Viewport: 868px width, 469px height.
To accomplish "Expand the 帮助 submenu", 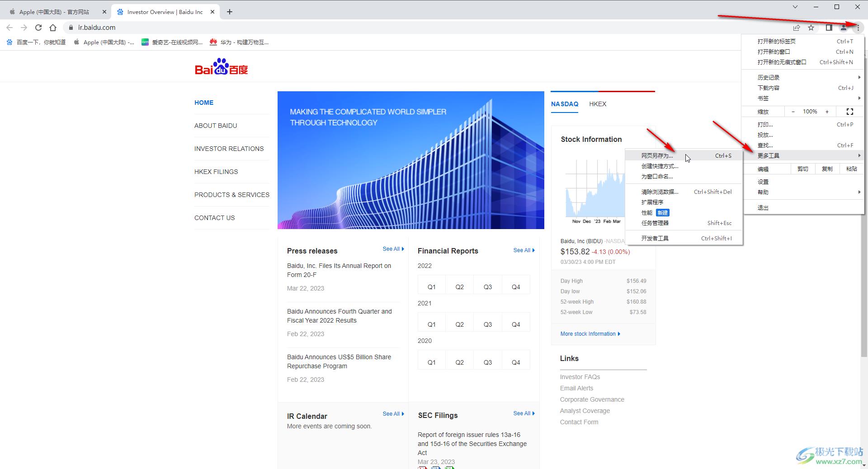I will click(x=803, y=192).
